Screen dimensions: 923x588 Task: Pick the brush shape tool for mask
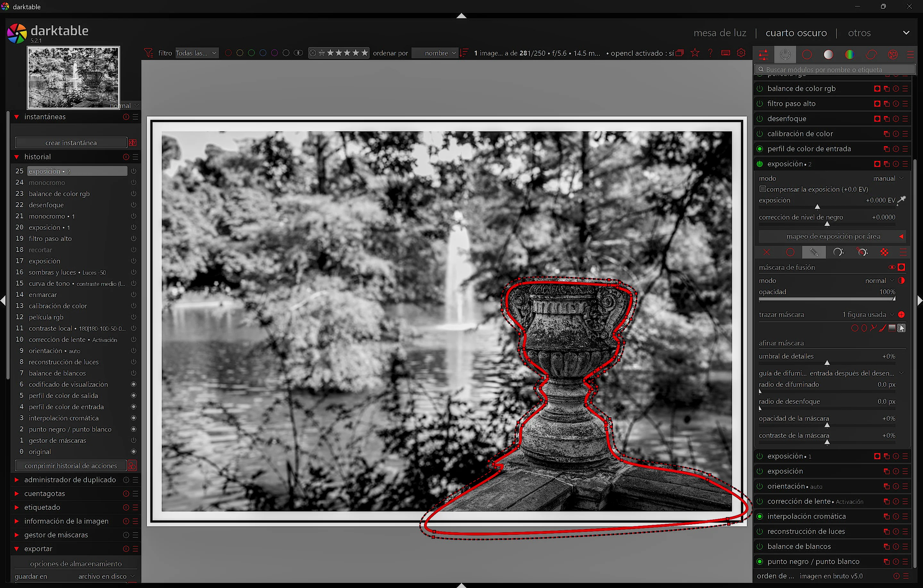(882, 328)
